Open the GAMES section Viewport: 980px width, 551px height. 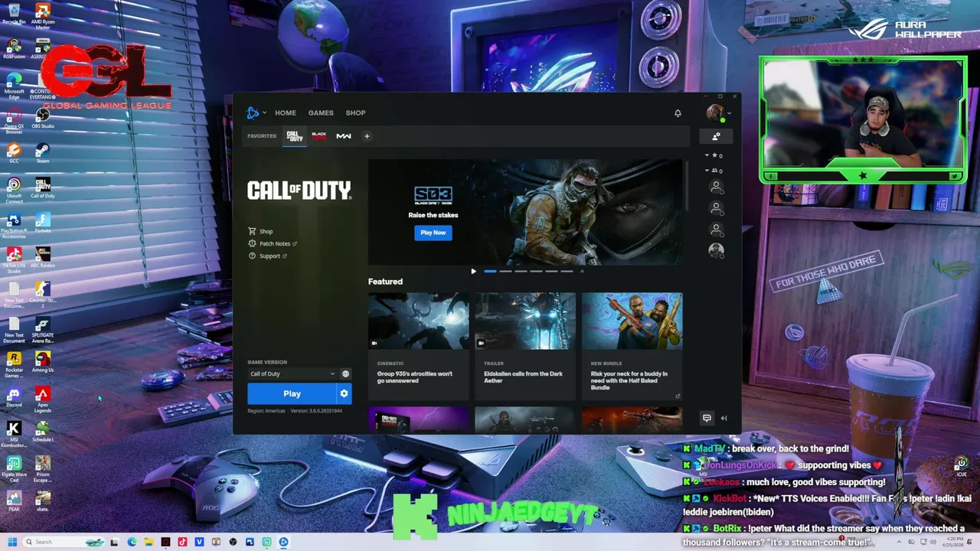pyautogui.click(x=321, y=113)
